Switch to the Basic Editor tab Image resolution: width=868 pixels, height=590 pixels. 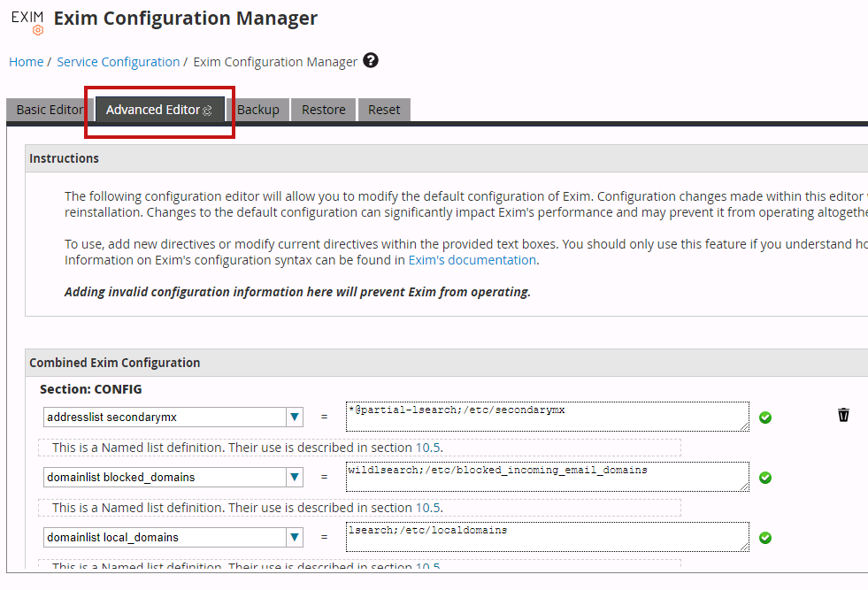(50, 110)
